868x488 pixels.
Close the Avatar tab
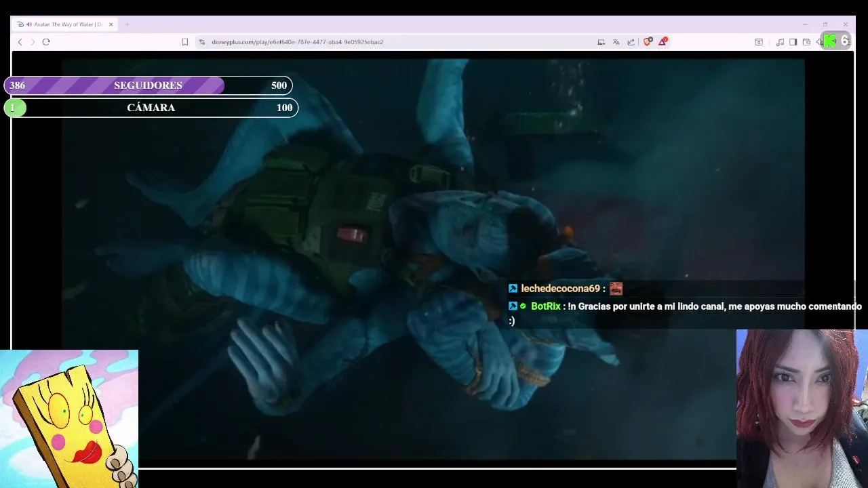click(111, 24)
